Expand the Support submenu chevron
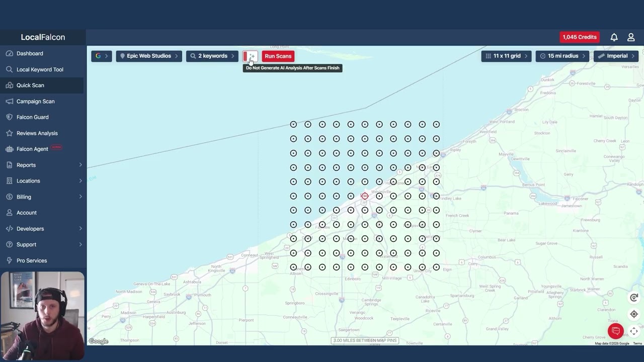The image size is (644, 362). click(80, 244)
